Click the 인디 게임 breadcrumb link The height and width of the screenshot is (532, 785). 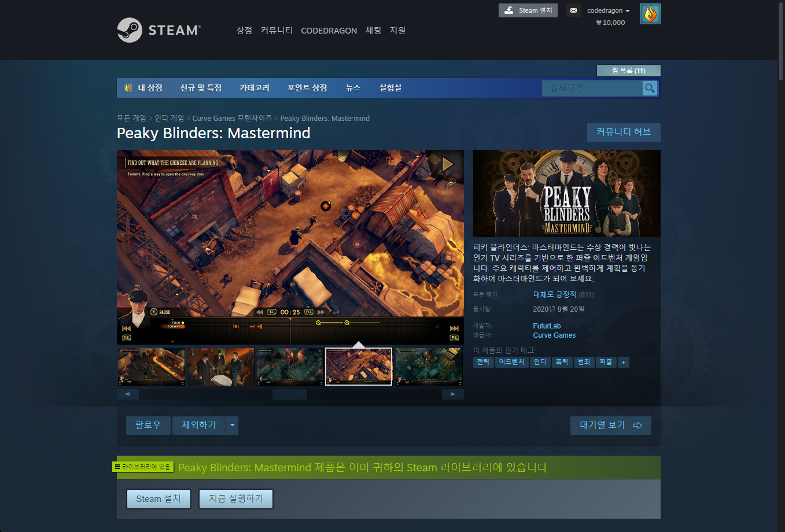click(x=169, y=118)
